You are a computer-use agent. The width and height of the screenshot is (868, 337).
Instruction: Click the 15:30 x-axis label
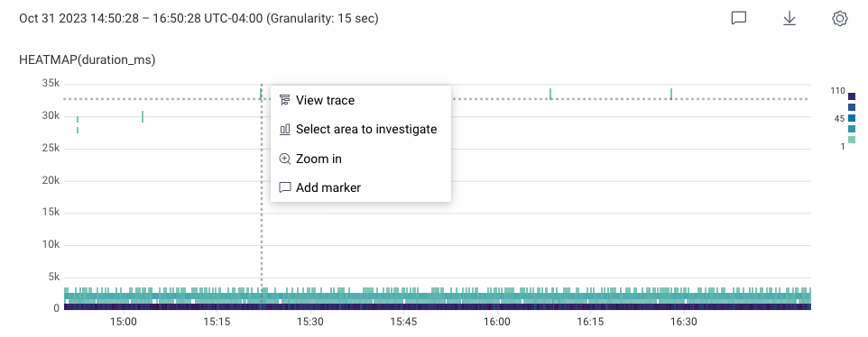(310, 321)
